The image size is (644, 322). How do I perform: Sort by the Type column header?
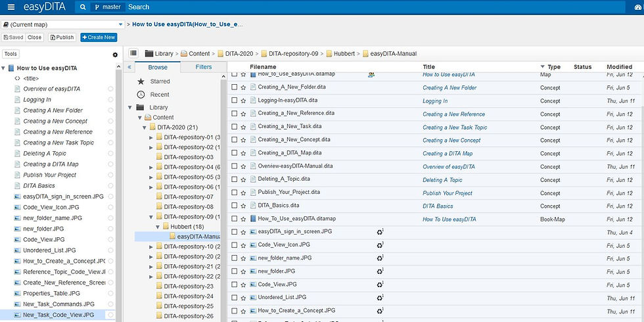(x=553, y=67)
